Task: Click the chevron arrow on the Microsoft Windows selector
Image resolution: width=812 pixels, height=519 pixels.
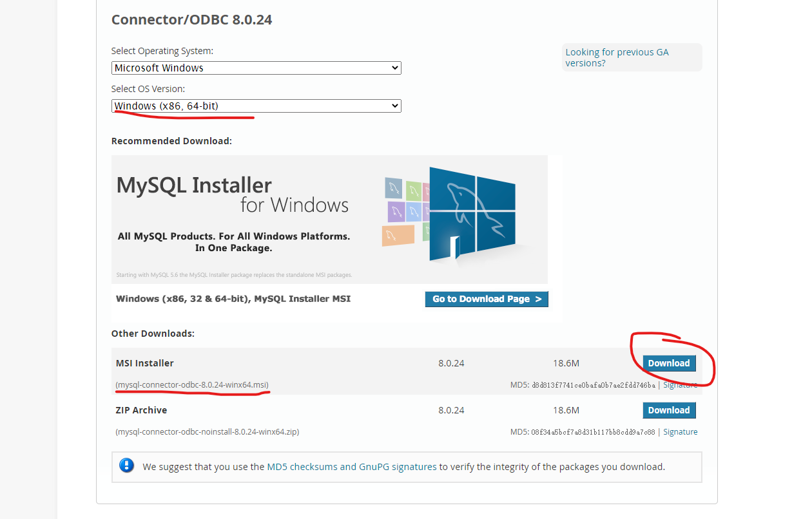Action: [x=394, y=68]
